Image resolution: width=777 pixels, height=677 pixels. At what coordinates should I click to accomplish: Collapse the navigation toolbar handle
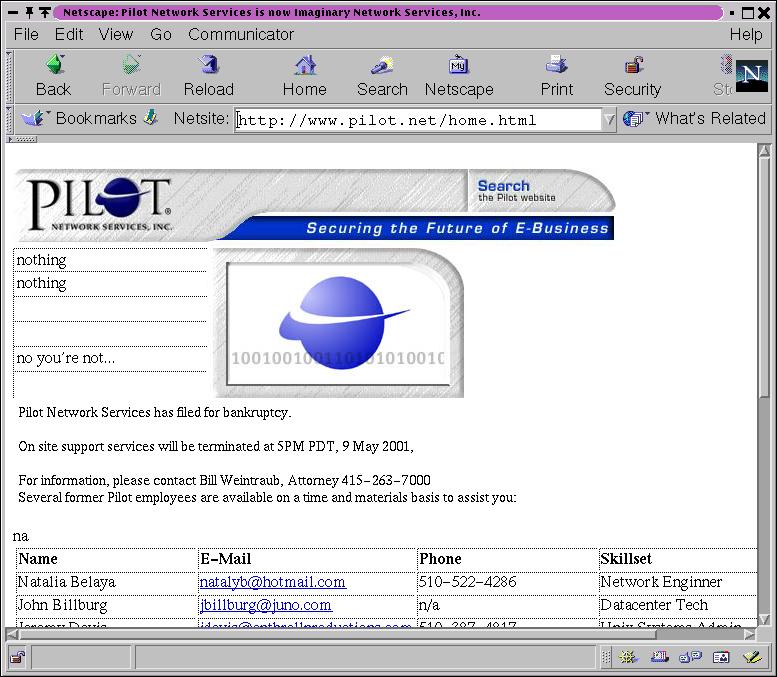click(x=9, y=76)
